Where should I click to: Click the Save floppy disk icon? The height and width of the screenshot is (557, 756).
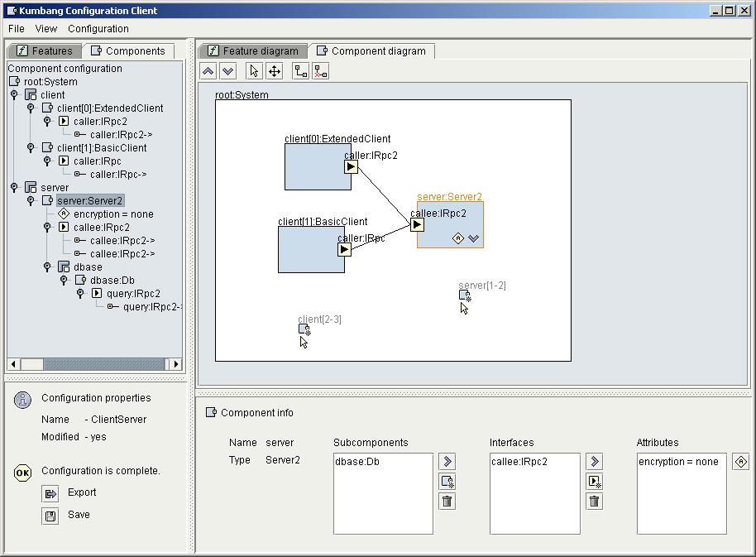coord(50,516)
